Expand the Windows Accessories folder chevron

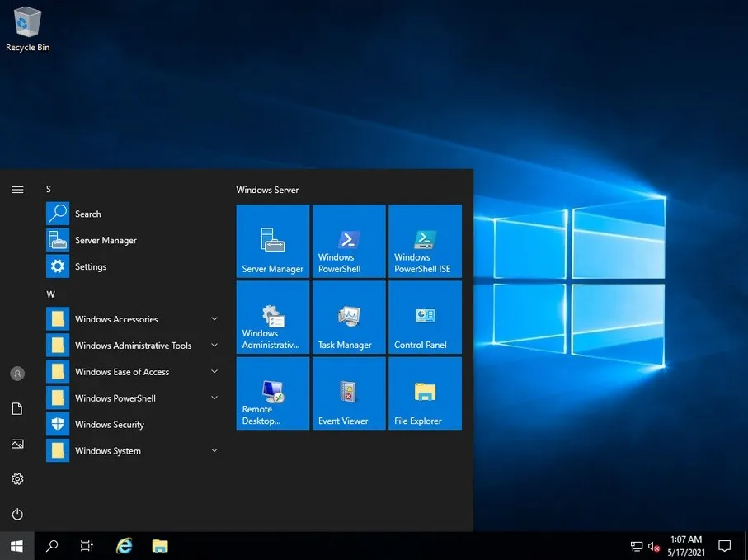214,318
